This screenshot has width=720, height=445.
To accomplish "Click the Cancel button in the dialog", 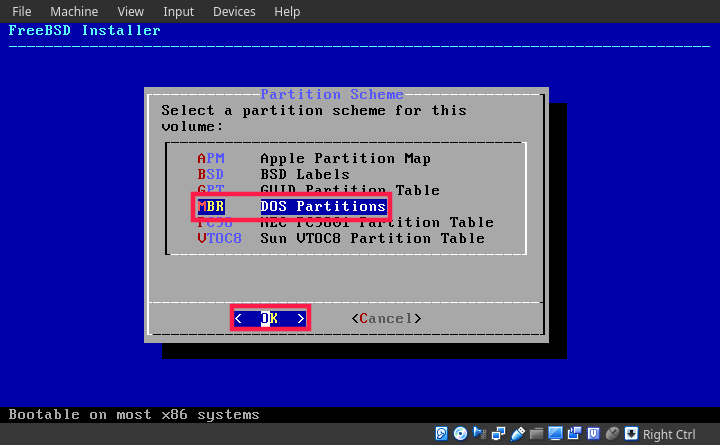I will 386,318.
